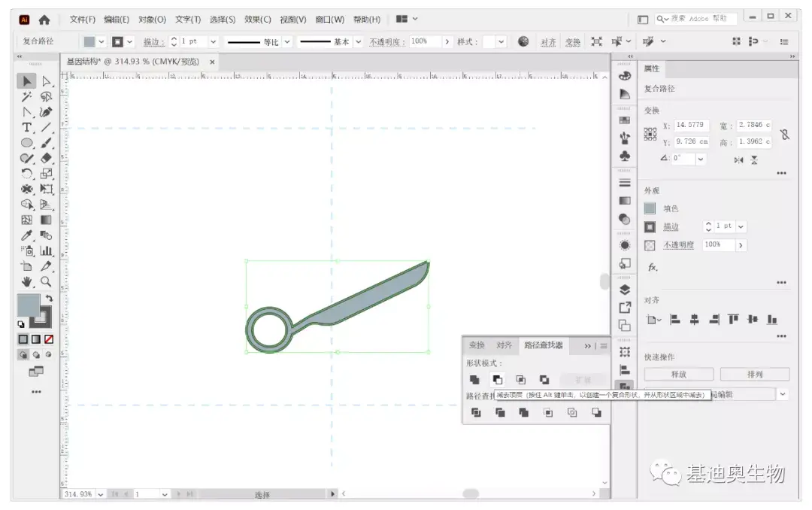Screen dimensions: 812x510
Task: Pick the Eraser tool
Action: coord(46,158)
